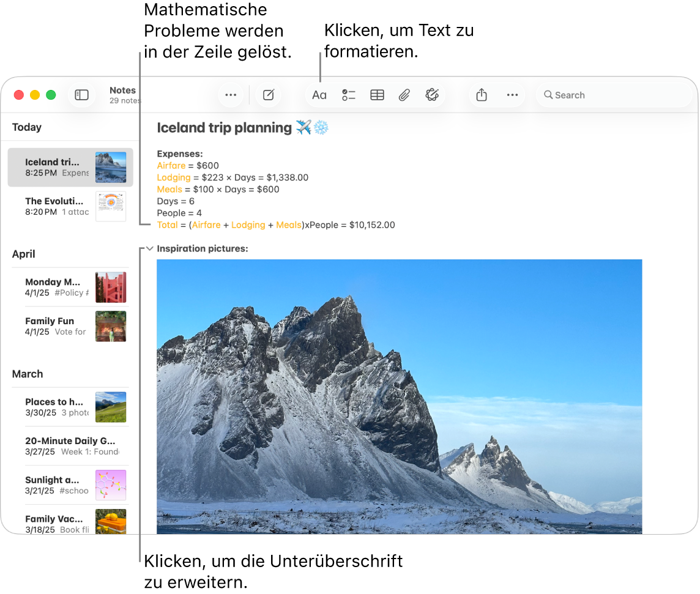Click the Airfare highlighted text
The width and height of the screenshot is (700, 594).
tap(171, 165)
